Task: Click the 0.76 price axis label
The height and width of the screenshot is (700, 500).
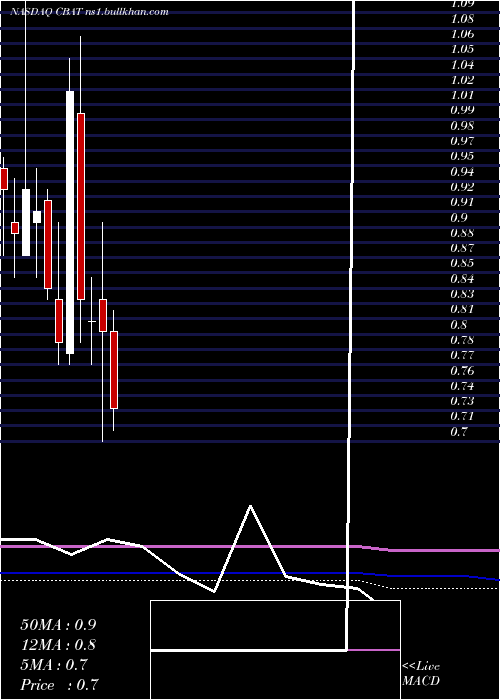Action: click(x=462, y=371)
